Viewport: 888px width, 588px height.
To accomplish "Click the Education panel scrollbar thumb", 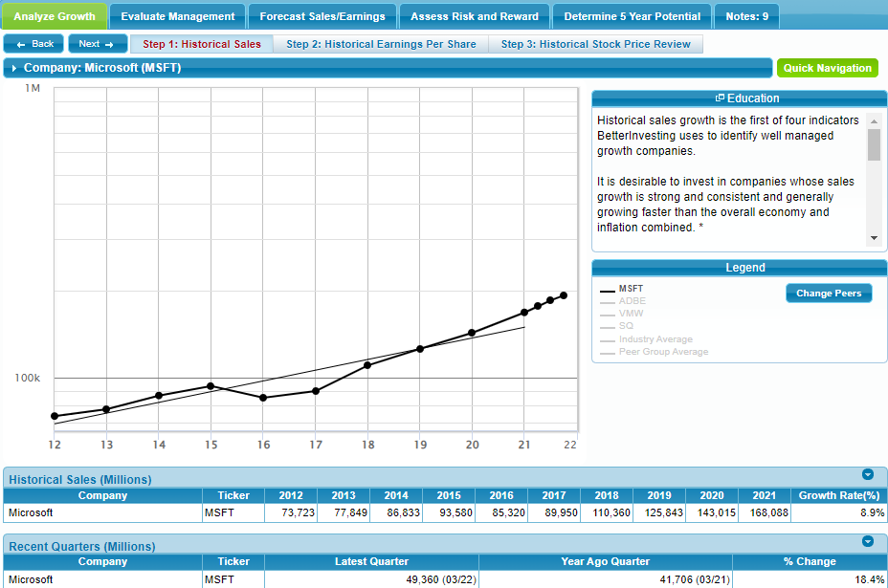I will 874,145.
